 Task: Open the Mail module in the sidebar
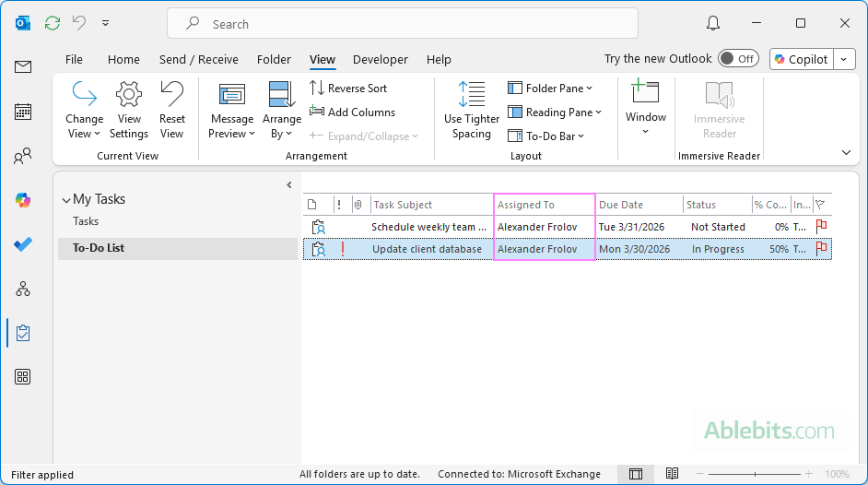tap(23, 67)
